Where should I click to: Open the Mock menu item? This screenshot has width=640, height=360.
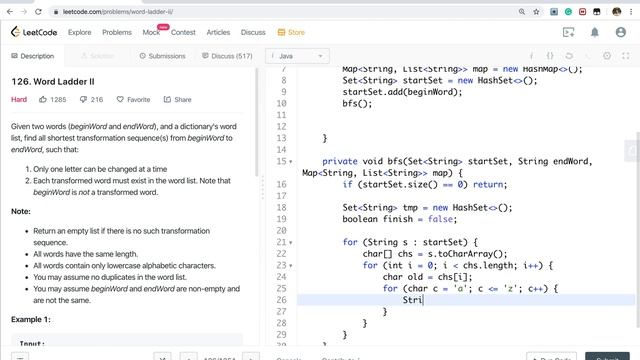151,32
